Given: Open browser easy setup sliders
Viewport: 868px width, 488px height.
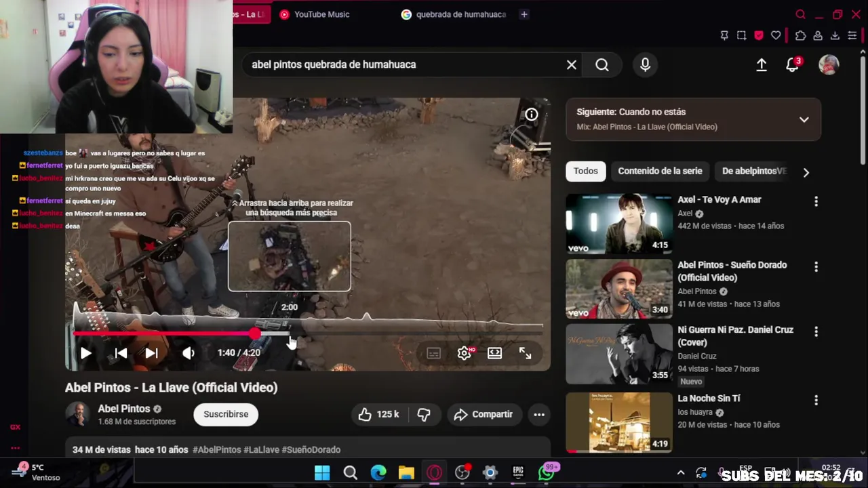Looking at the screenshot, I should tap(852, 35).
